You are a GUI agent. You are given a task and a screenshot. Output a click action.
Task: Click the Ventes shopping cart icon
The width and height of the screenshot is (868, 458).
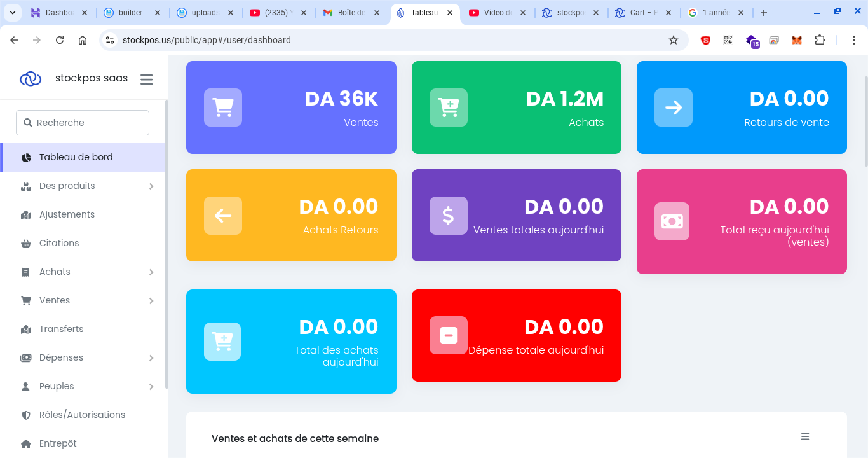[222, 108]
